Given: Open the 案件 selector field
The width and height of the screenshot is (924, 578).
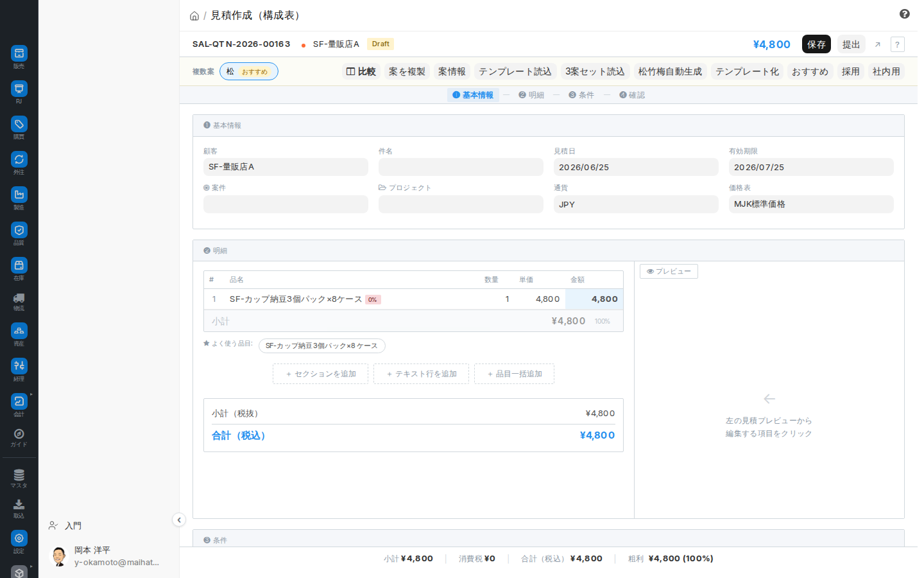Looking at the screenshot, I should pos(286,204).
